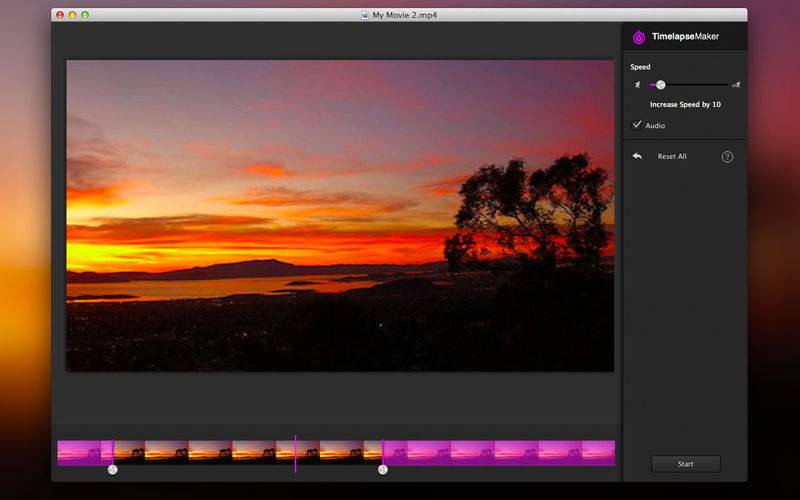Click the first purple-tinted timeline thumbnail

tap(79, 453)
